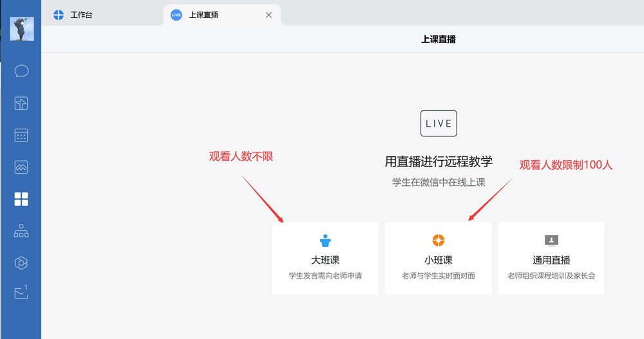
Task: Open the calendar from the sidebar
Action: pyautogui.click(x=21, y=135)
